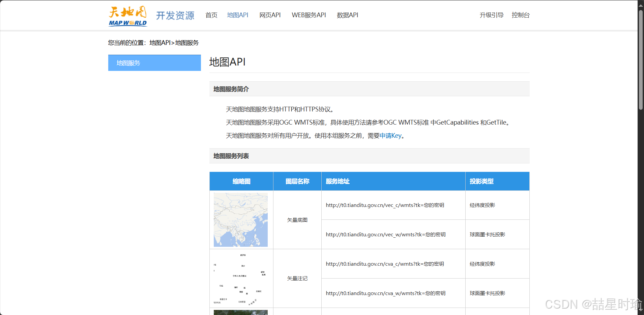Open the 首页 menu item

pyautogui.click(x=211, y=15)
